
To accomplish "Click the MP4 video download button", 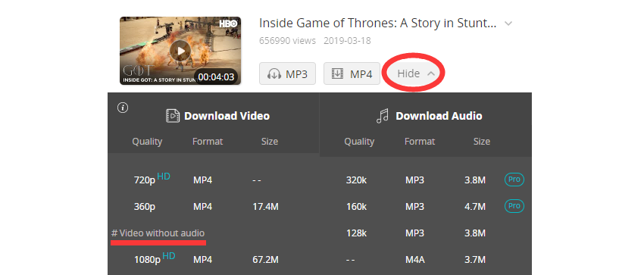I will pyautogui.click(x=352, y=74).
